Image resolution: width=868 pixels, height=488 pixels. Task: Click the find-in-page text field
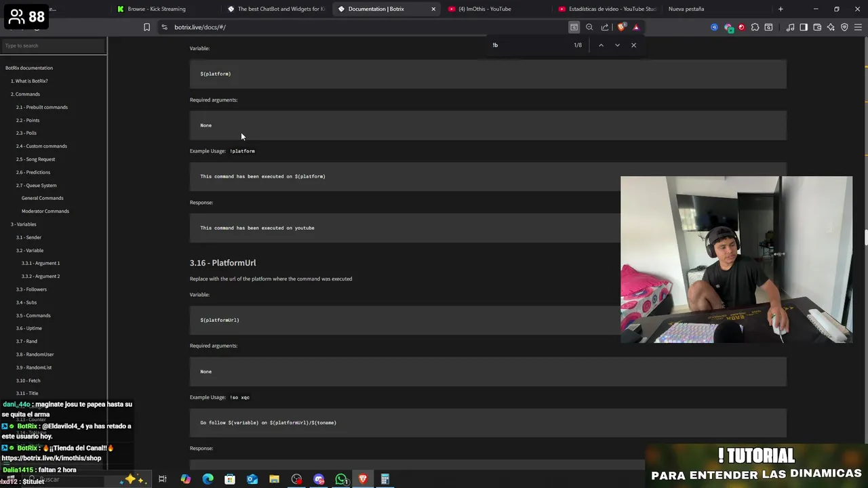pyautogui.click(x=529, y=45)
